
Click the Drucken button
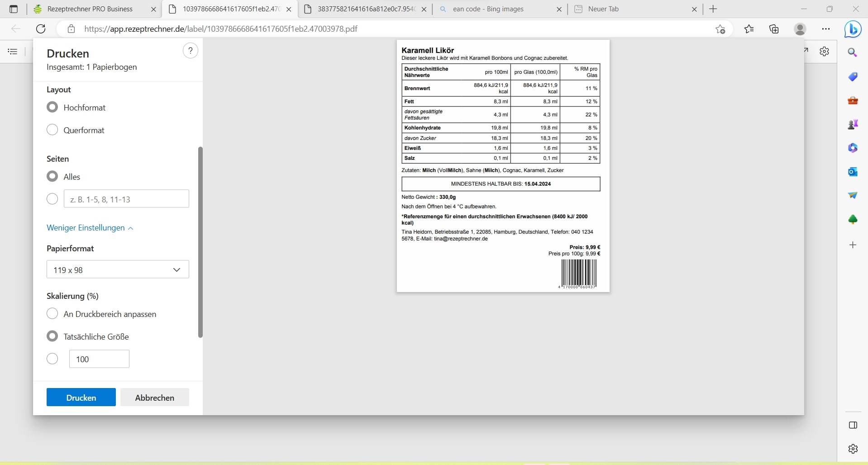coord(81,398)
